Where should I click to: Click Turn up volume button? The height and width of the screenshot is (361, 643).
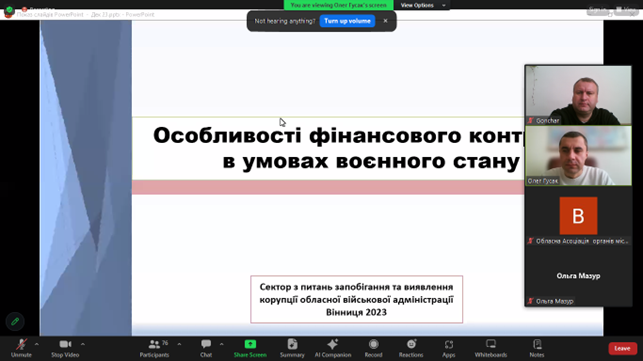click(x=347, y=21)
